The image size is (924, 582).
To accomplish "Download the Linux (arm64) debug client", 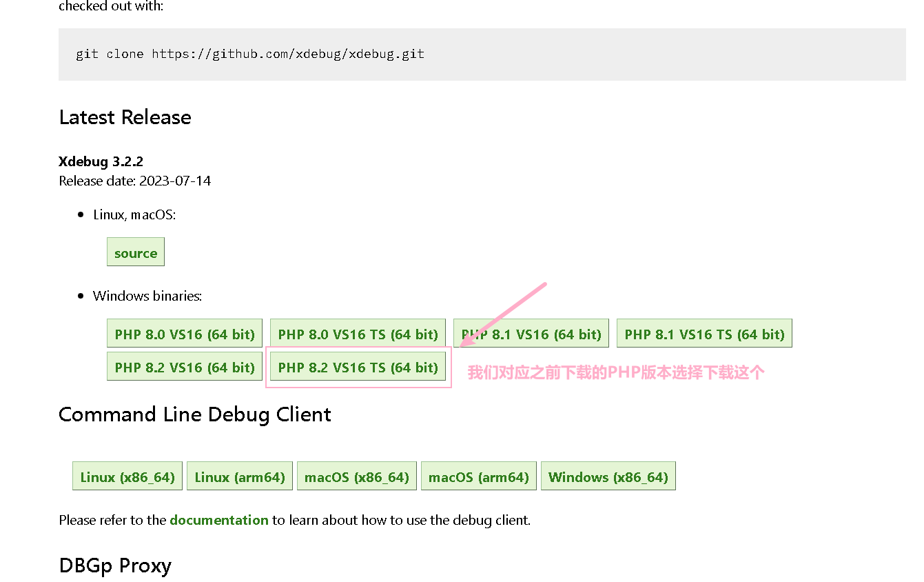I will tap(239, 476).
